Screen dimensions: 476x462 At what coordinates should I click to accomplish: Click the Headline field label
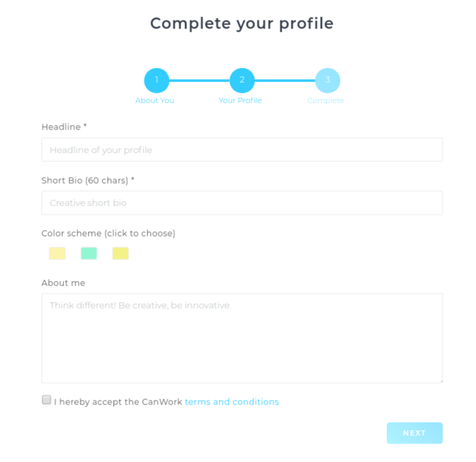tap(63, 127)
